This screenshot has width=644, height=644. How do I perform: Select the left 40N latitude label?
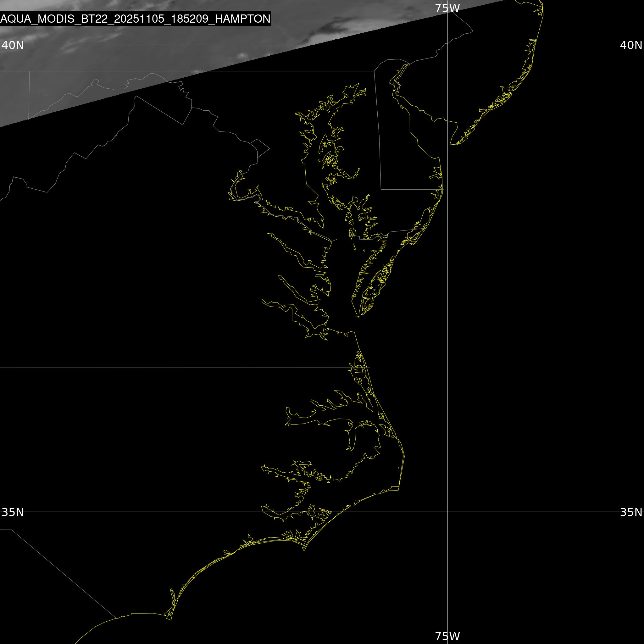tap(13, 45)
